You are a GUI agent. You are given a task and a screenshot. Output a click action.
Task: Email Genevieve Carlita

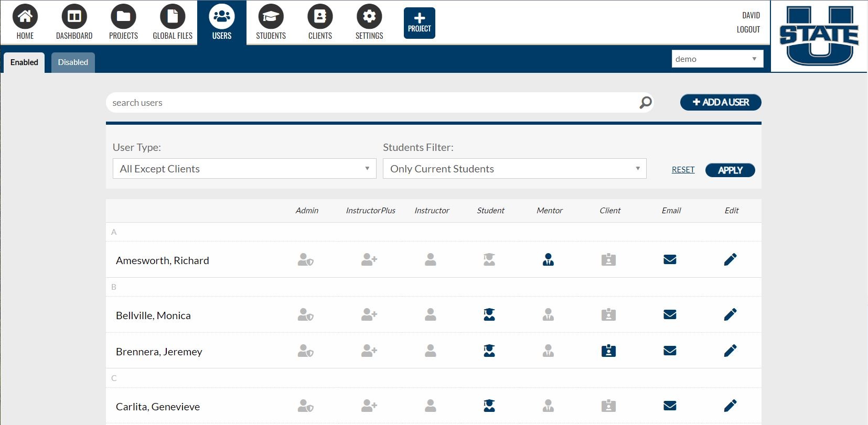tap(670, 406)
